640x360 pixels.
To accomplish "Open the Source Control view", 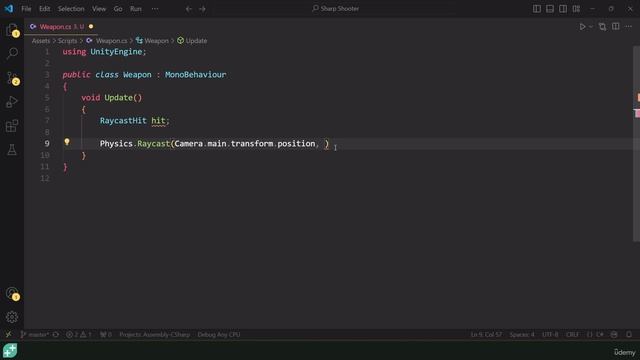I will coord(12,78).
